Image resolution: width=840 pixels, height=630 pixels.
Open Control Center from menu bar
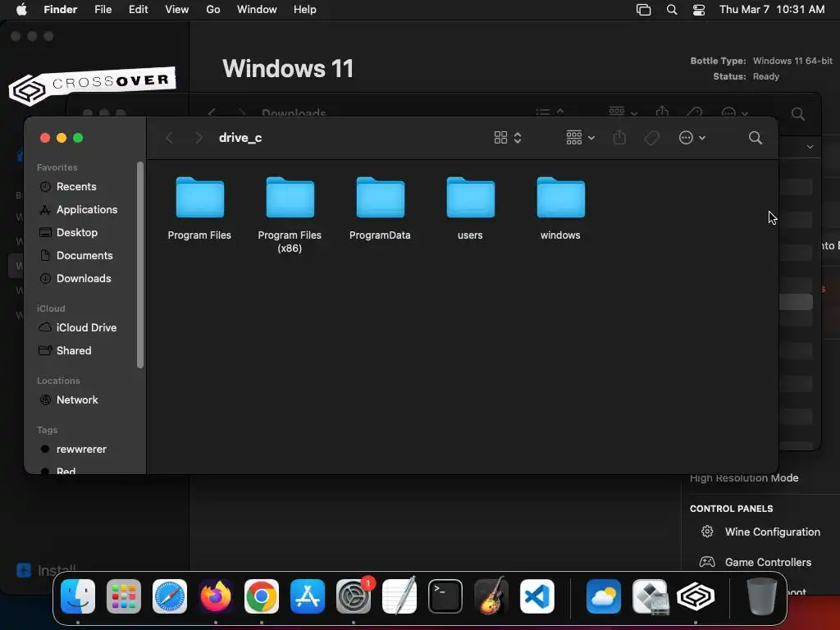point(699,10)
